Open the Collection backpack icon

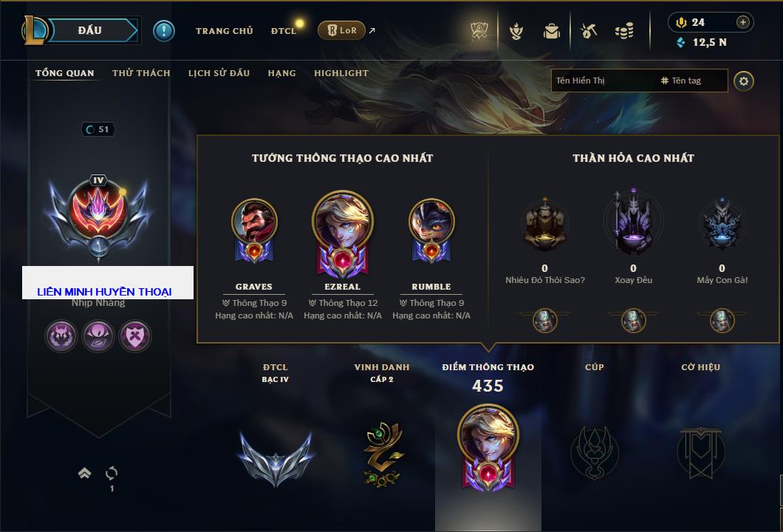point(552,31)
